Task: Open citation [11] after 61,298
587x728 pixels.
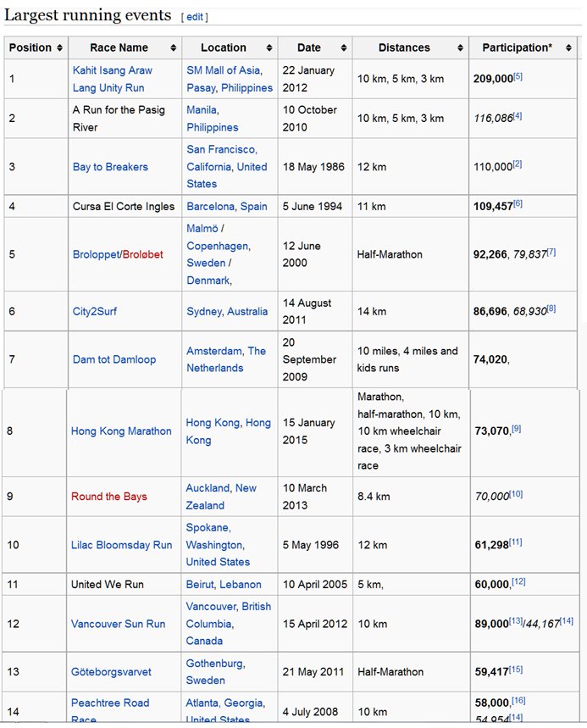Action: 516,542
